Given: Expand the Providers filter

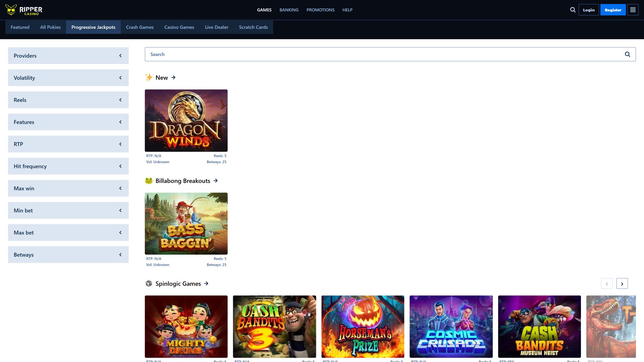Looking at the screenshot, I should pos(68,56).
